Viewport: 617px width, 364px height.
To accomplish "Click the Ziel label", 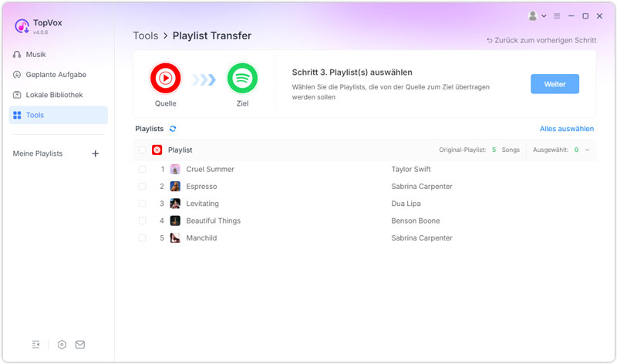I will 242,103.
